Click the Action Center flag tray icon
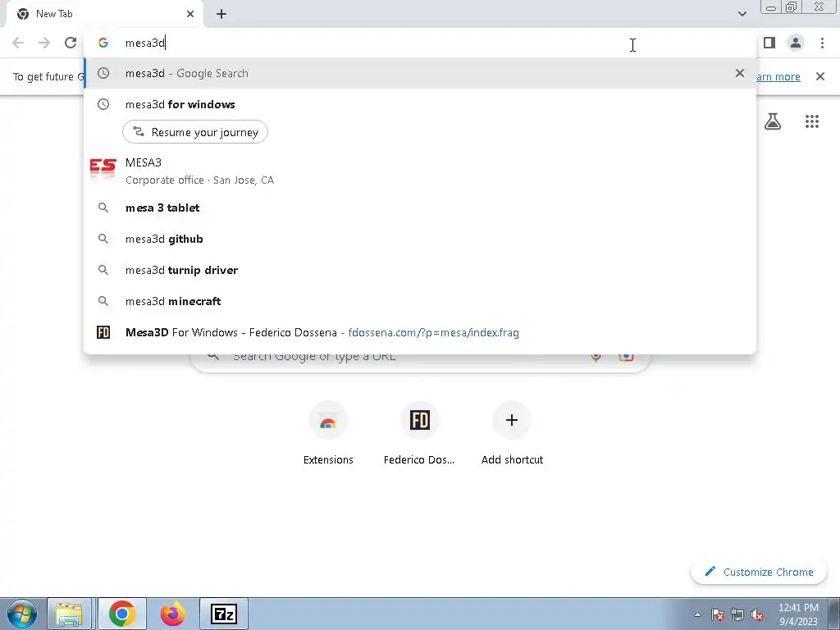The image size is (840, 630). coord(718,614)
